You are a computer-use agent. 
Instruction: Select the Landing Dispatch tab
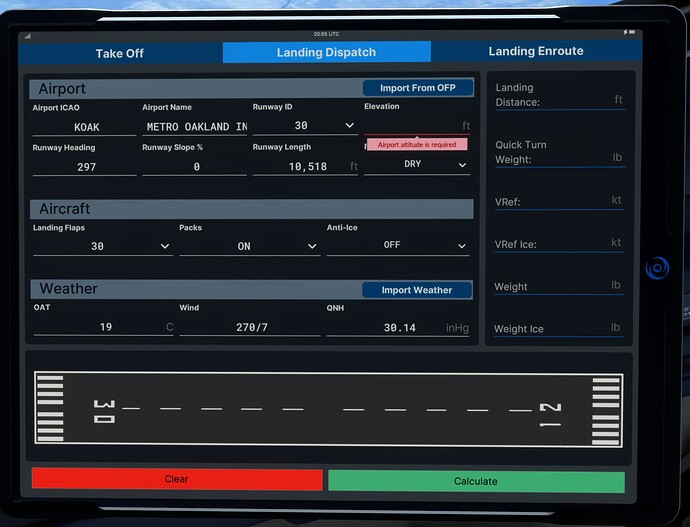click(326, 53)
